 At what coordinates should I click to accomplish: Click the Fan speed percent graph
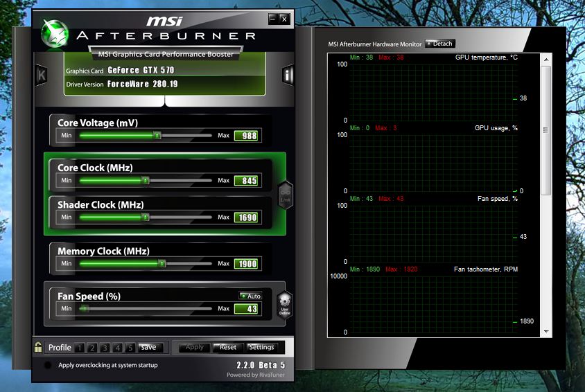[433, 233]
